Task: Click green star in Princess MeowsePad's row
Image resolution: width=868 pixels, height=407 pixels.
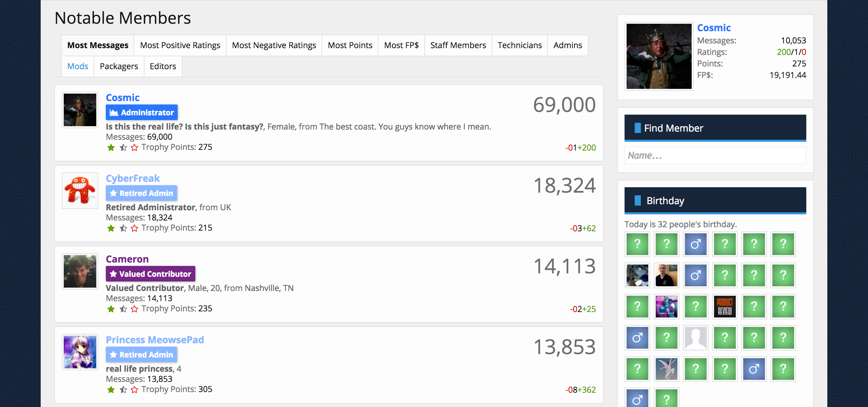Action: [x=111, y=390]
